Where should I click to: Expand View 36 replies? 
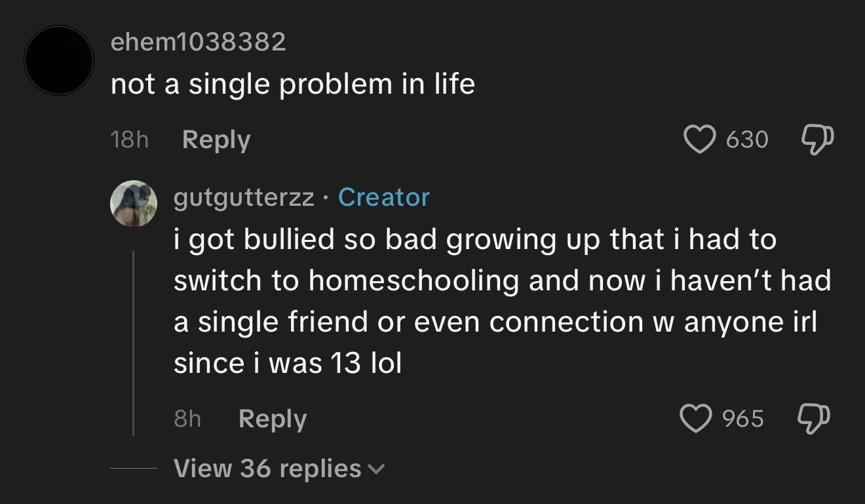tap(267, 469)
